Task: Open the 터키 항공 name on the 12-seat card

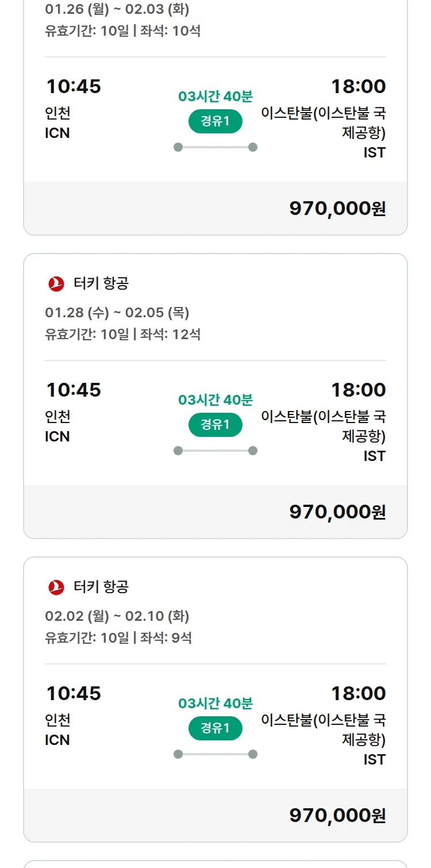Action: (x=101, y=283)
